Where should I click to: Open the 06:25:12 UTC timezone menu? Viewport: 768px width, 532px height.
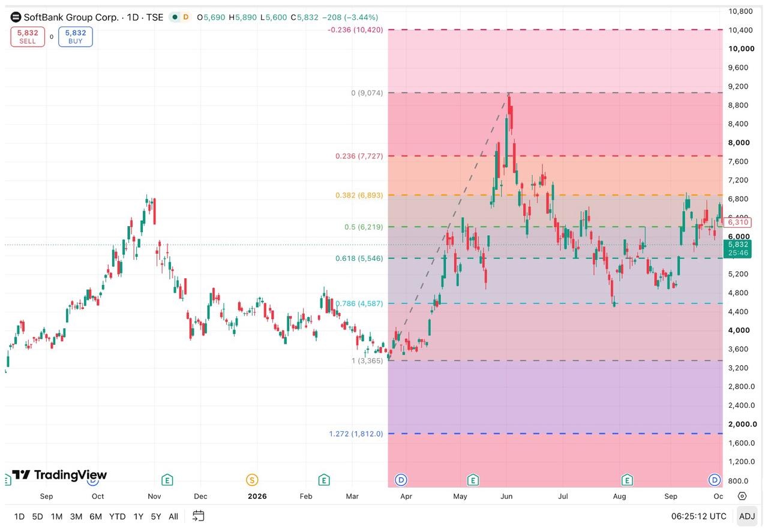[698, 516]
